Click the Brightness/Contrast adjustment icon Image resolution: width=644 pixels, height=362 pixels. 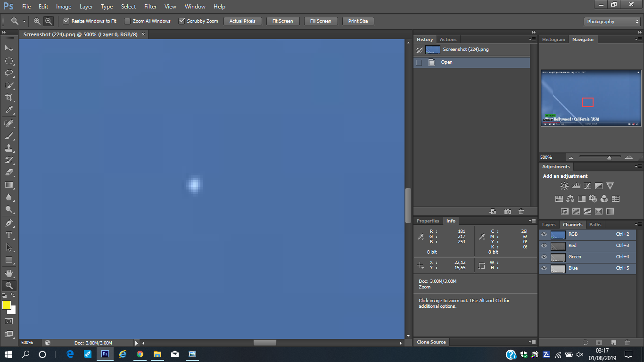(564, 186)
